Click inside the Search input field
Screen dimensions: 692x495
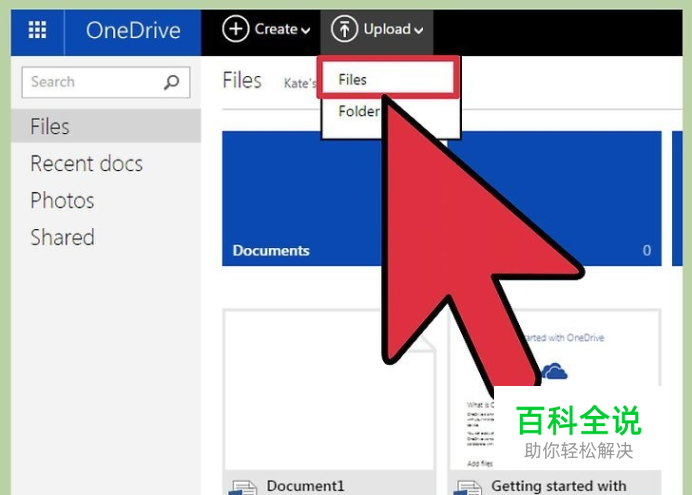pyautogui.click(x=106, y=82)
